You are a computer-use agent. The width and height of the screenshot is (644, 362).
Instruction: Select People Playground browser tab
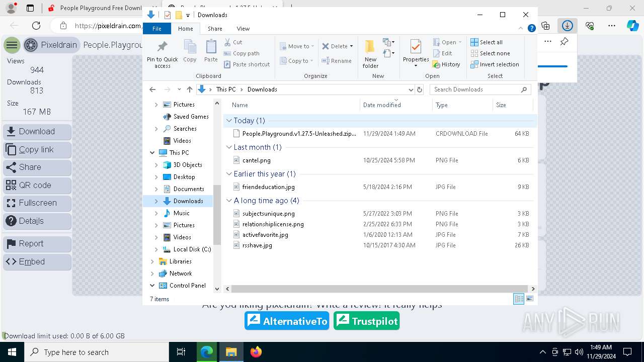click(x=95, y=8)
